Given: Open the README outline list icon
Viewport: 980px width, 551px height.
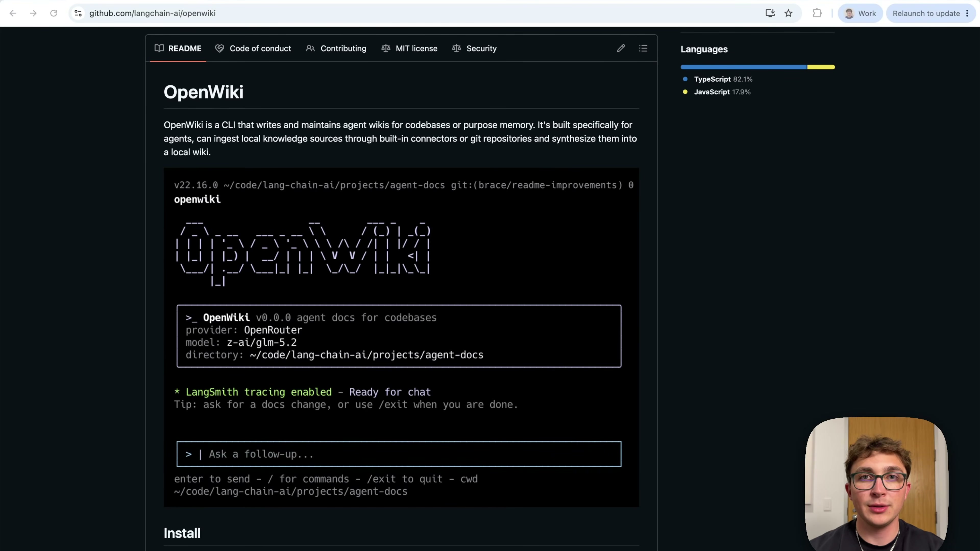Looking at the screenshot, I should 643,48.
